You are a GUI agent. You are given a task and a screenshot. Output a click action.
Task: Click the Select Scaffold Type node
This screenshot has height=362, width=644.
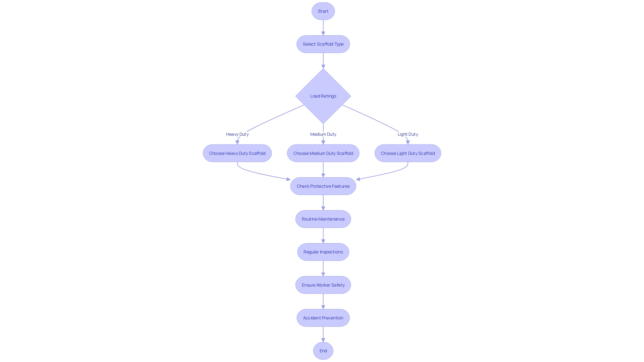[x=323, y=44]
